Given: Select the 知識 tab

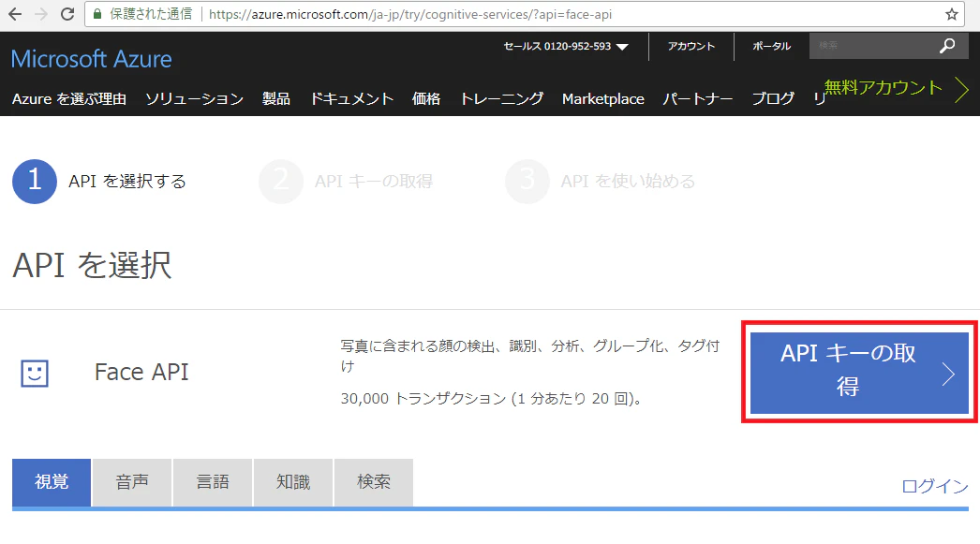Looking at the screenshot, I should (293, 482).
